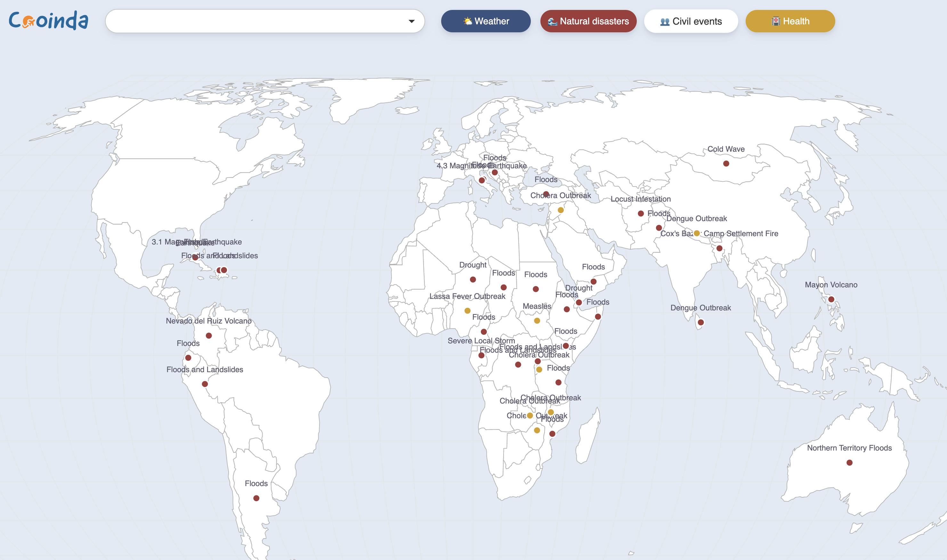Click the Drought marker in Niger
Viewport: 947px width, 560px height.
[x=473, y=280]
